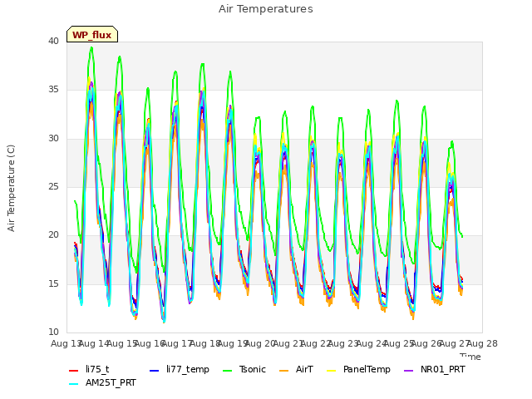Click the 10 y-axis tick label
Screen dimensions: 532x399
53,332
